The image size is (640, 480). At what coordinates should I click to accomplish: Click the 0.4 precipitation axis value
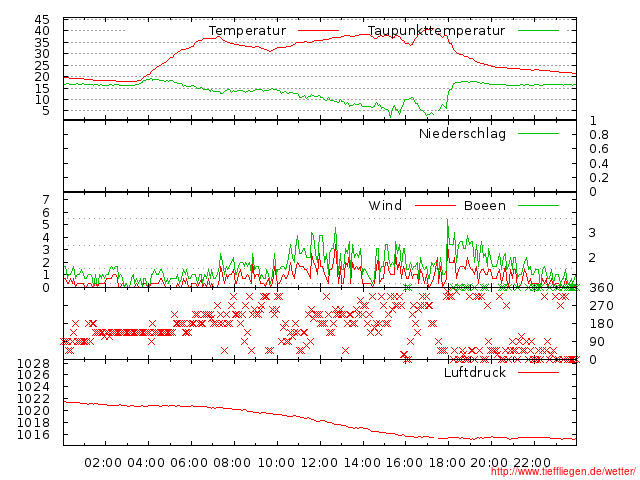tap(599, 164)
